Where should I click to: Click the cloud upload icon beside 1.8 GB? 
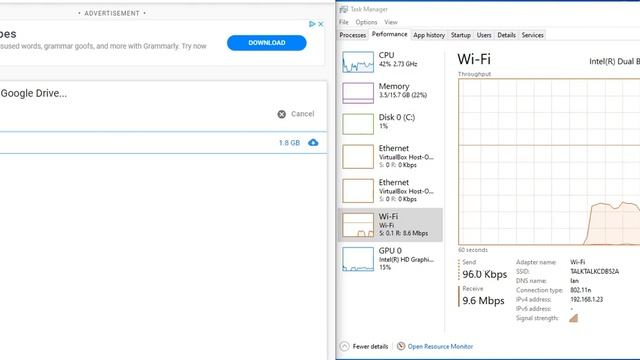click(x=313, y=142)
